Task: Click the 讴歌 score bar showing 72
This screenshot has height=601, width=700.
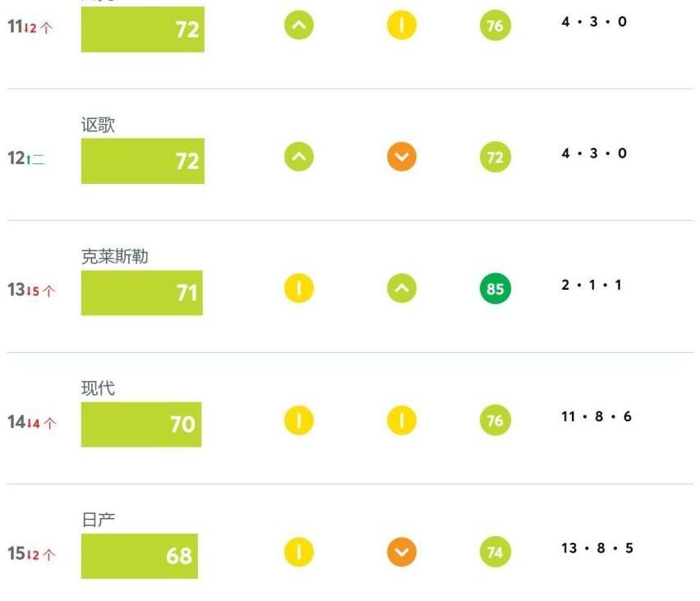Action: click(x=142, y=161)
